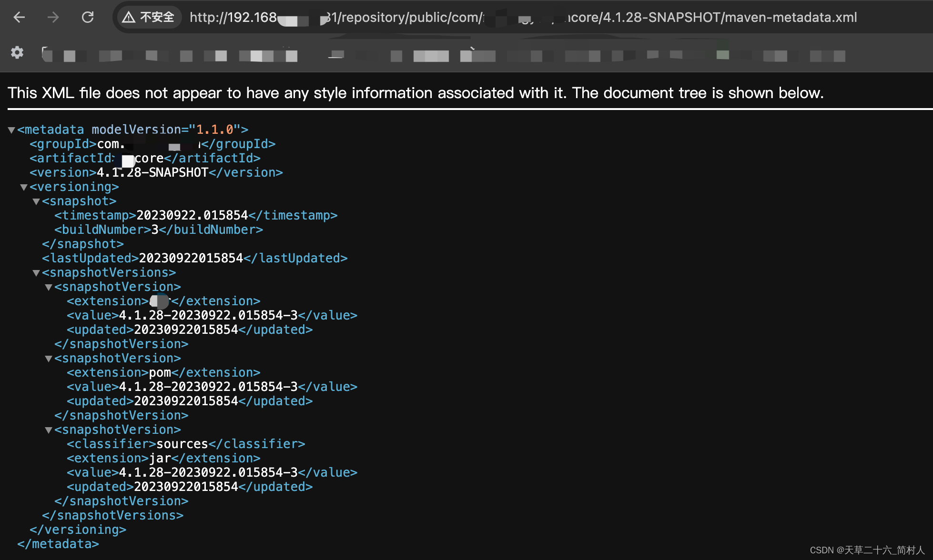Collapse the snapshotVersions element

coord(37,272)
